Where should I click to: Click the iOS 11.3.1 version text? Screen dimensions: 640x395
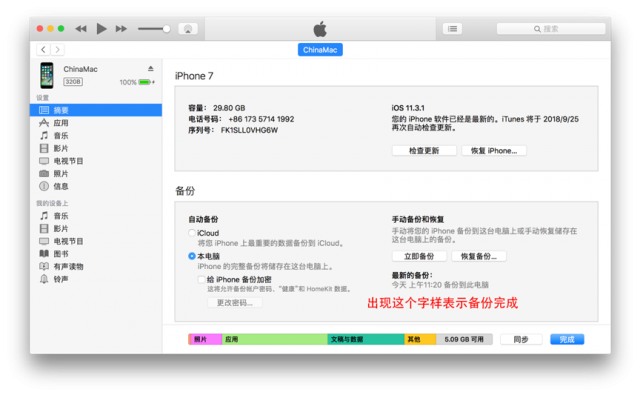coord(408,108)
